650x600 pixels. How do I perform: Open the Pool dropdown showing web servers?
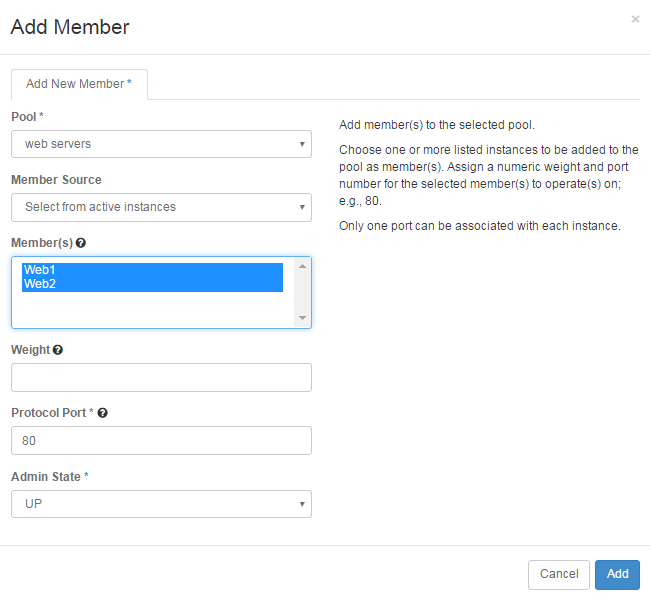tap(161, 144)
